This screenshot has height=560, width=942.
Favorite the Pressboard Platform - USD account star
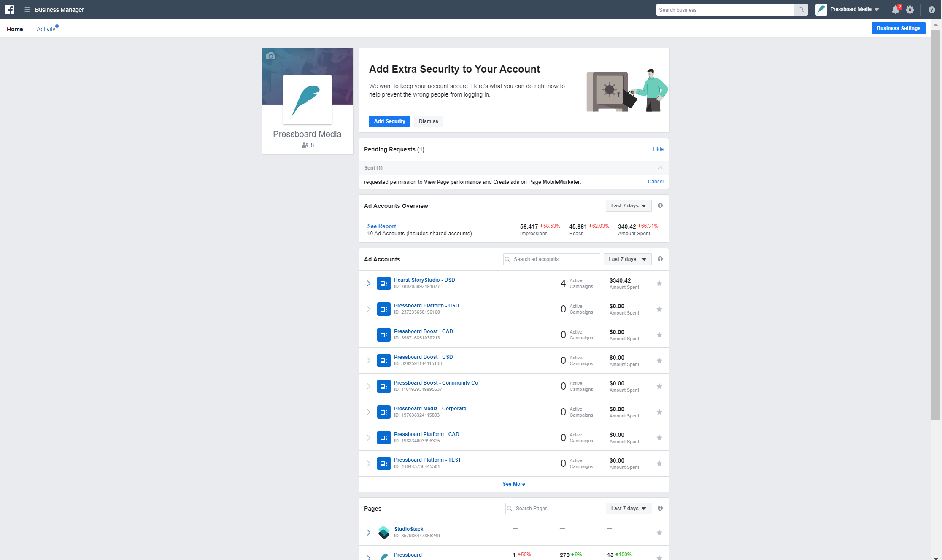coord(659,309)
